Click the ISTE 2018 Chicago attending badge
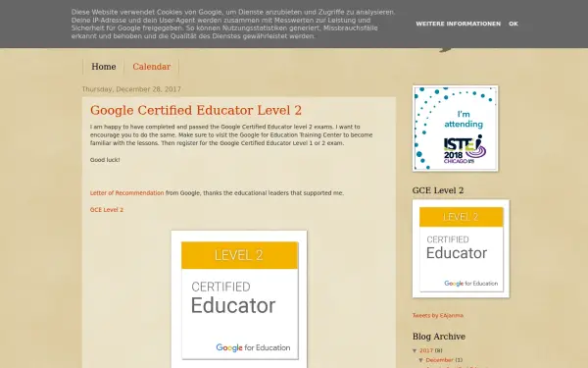 456,129
